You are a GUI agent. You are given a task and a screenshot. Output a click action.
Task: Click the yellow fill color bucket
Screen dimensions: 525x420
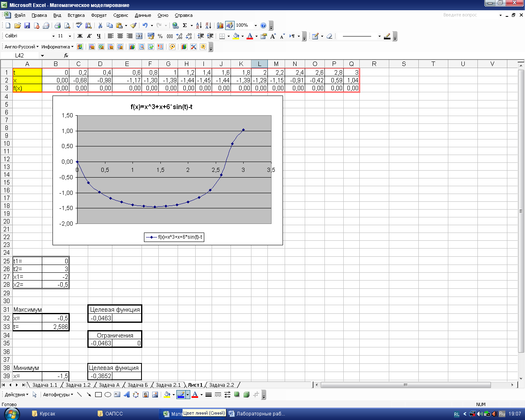(x=236, y=36)
